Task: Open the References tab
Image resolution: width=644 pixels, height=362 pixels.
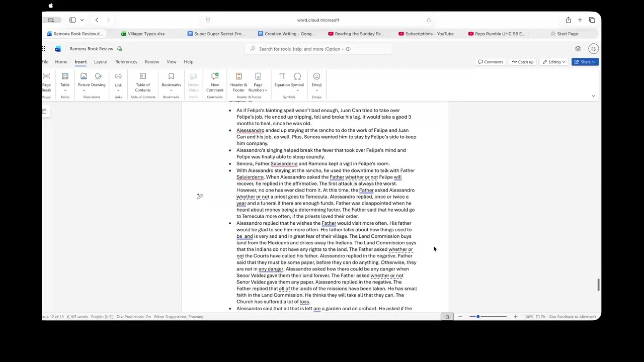Action: pos(126,62)
